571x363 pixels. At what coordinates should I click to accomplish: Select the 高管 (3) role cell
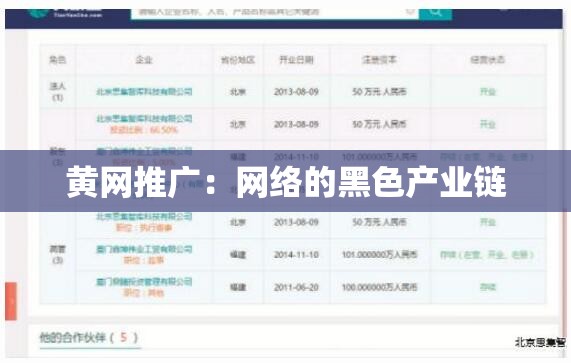(x=58, y=255)
